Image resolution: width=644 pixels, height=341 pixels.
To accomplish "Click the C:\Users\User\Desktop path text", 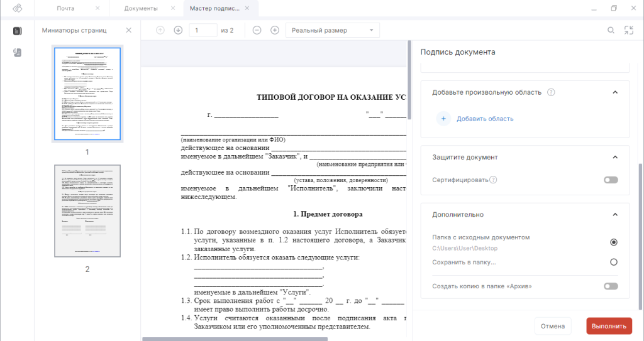I will tap(465, 248).
